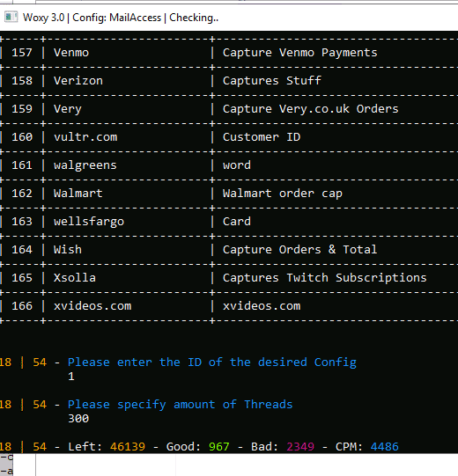458x476 pixels.
Task: Click the 'Customer ID' description text
Action: pyautogui.click(x=262, y=137)
